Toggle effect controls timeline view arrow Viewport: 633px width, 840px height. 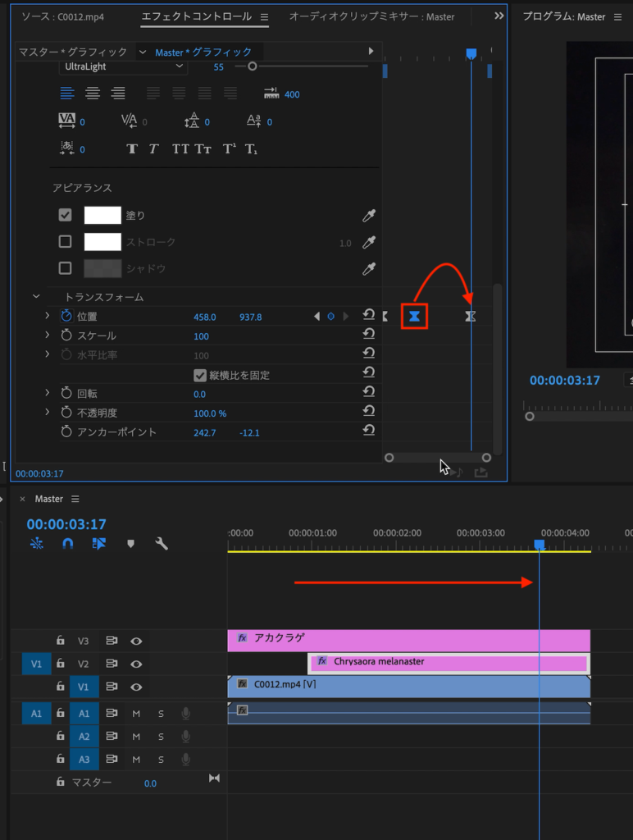[371, 51]
